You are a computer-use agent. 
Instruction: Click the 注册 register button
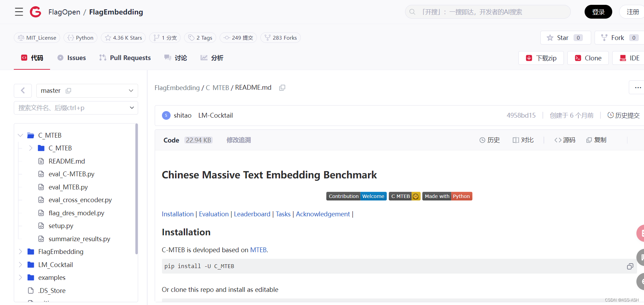coord(632,12)
